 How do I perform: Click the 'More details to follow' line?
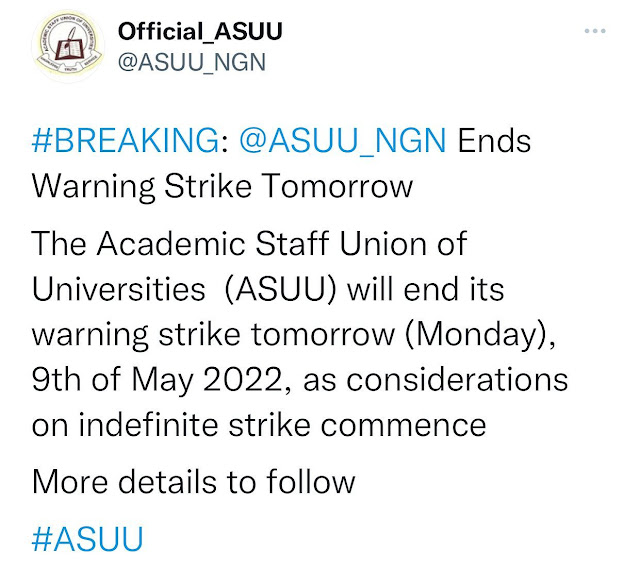(193, 482)
